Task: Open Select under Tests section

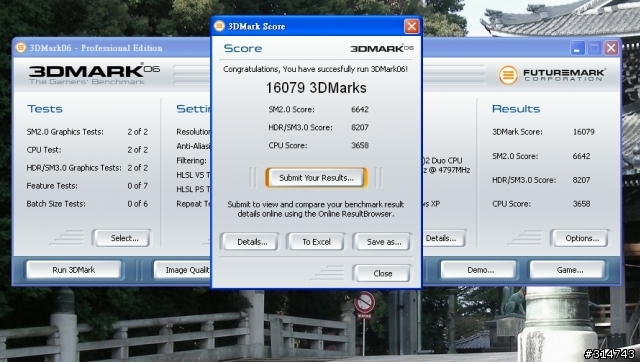Action: coord(121,238)
